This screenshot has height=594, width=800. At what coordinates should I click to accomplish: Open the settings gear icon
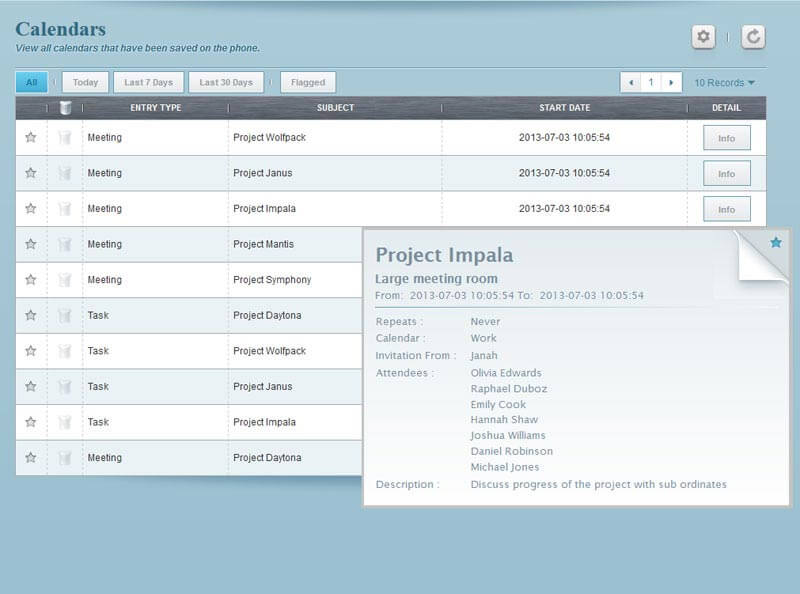coord(703,37)
